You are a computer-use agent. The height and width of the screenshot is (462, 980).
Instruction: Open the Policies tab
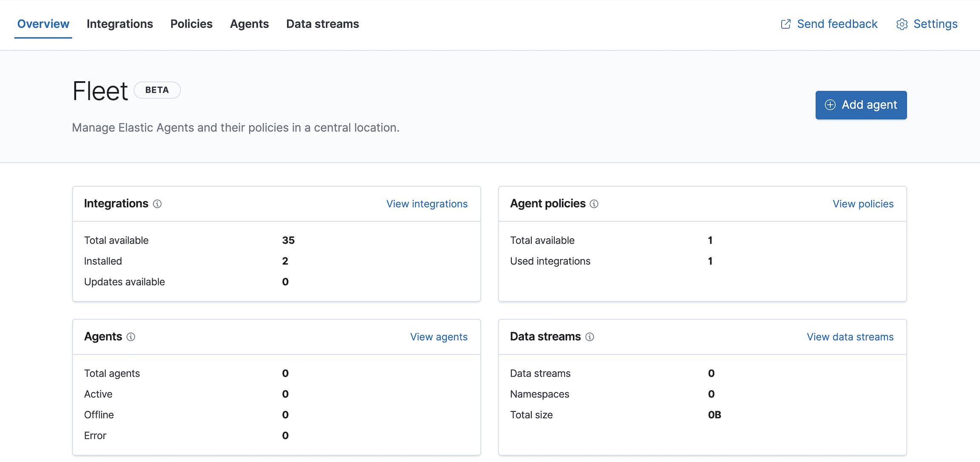point(191,24)
